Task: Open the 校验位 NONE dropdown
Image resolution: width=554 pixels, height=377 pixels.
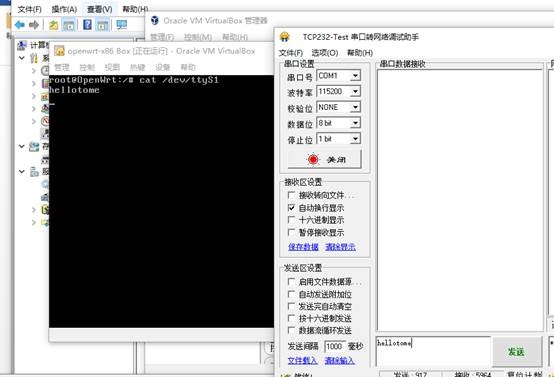Action: click(355, 107)
